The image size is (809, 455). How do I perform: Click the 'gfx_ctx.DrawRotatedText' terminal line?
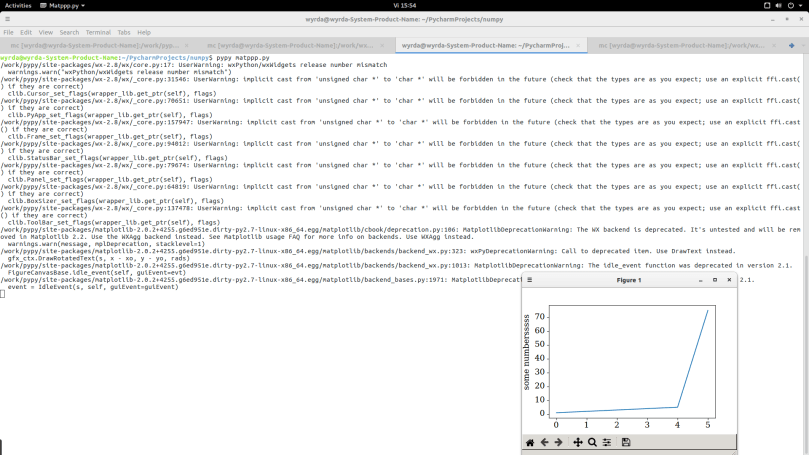point(99,258)
